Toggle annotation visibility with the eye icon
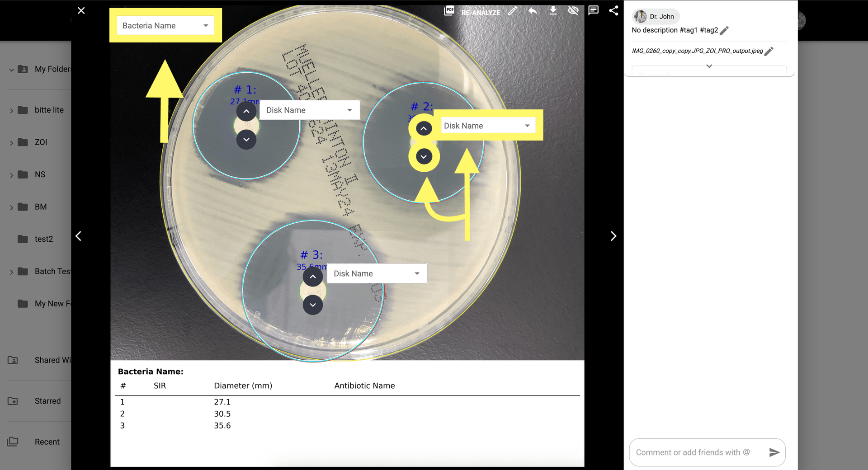This screenshot has width=868, height=470. click(573, 10)
